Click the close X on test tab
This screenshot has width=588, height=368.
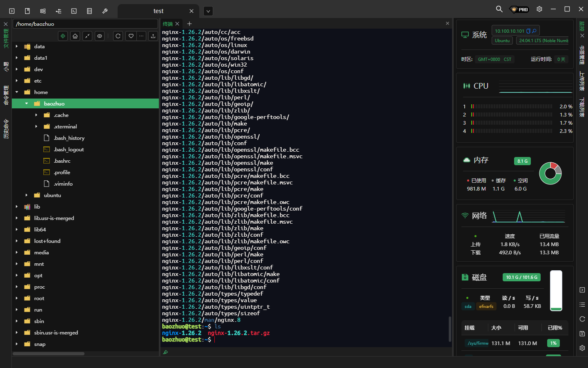point(192,11)
